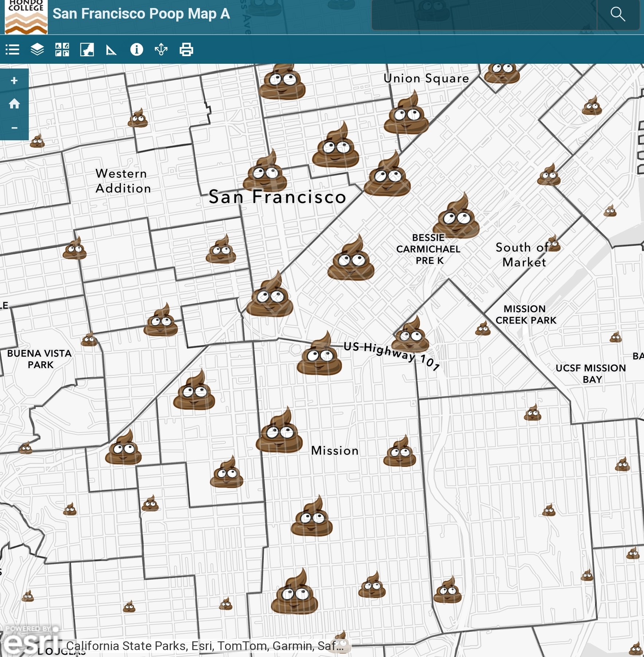Click the UCSF Mission Bay label
644x657 pixels.
(x=591, y=374)
